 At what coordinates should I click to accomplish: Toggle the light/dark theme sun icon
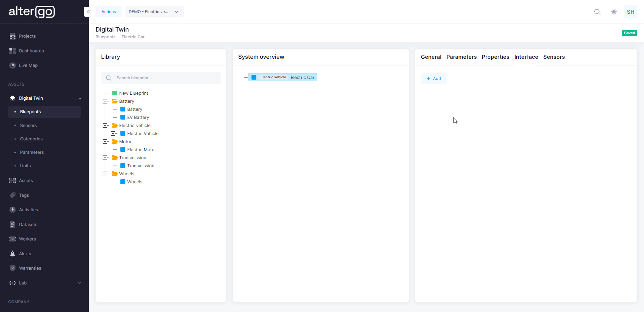614,12
